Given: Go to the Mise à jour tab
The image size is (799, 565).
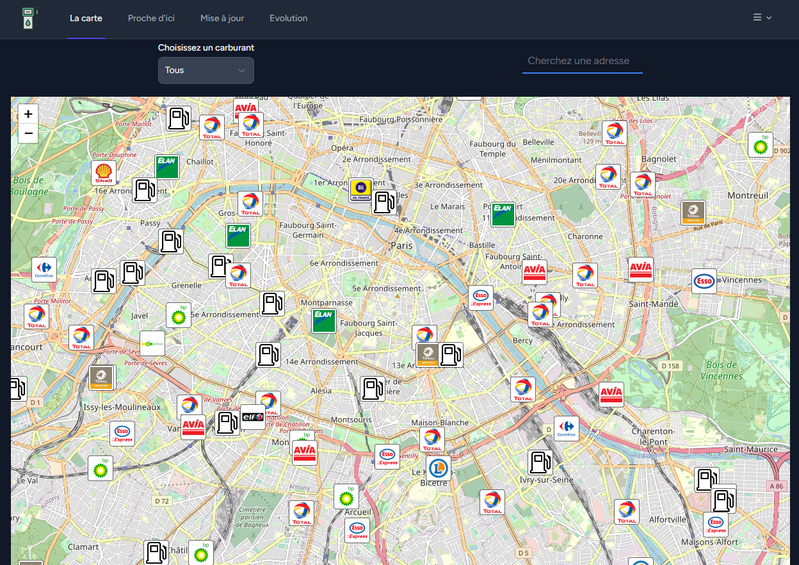Looking at the screenshot, I should 222,18.
